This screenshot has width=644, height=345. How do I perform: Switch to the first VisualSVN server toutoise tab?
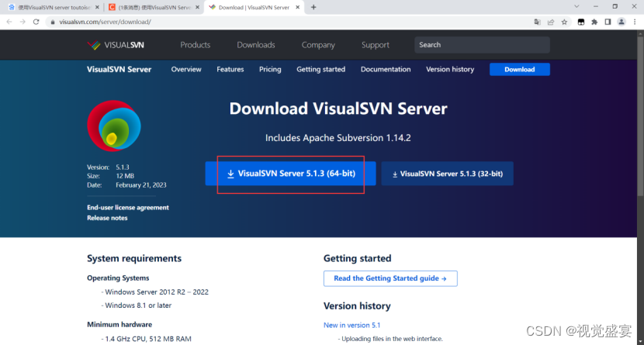(54, 8)
